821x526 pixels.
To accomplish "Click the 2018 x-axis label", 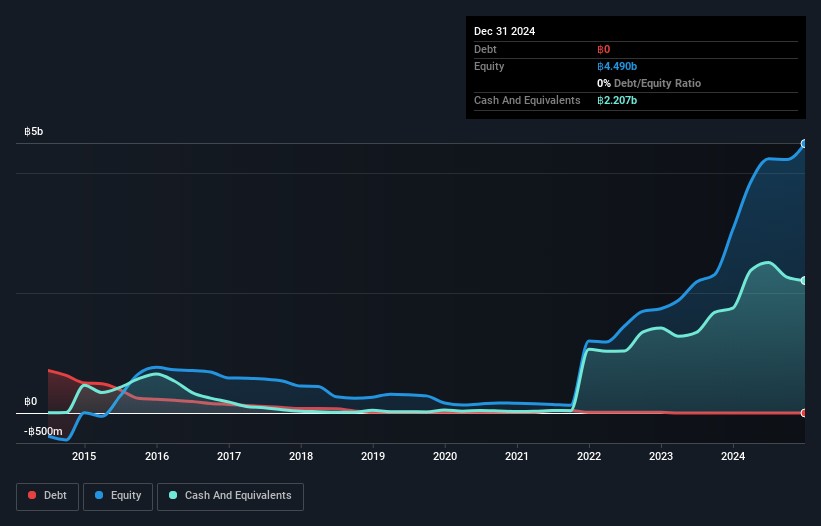I will click(301, 457).
